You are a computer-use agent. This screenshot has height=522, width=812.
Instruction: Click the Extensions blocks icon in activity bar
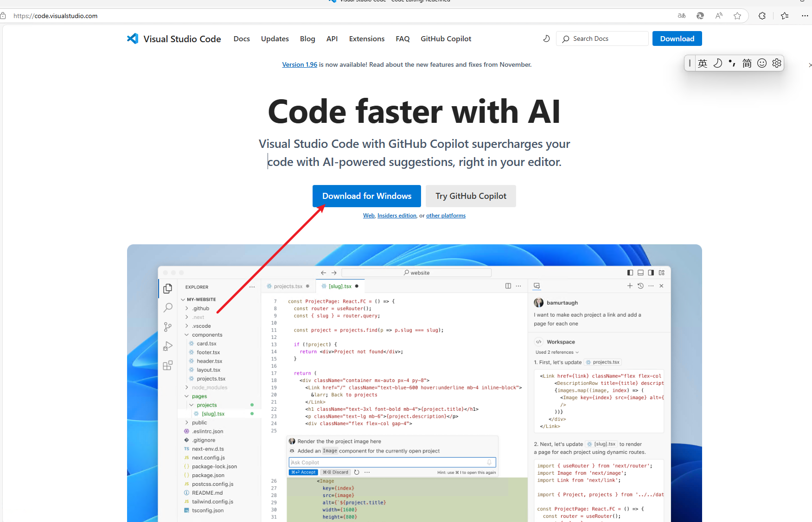point(168,365)
